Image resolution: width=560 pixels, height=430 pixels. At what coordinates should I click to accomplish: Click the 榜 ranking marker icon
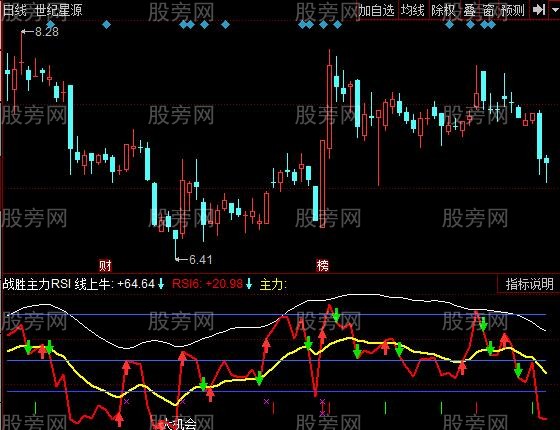322,265
